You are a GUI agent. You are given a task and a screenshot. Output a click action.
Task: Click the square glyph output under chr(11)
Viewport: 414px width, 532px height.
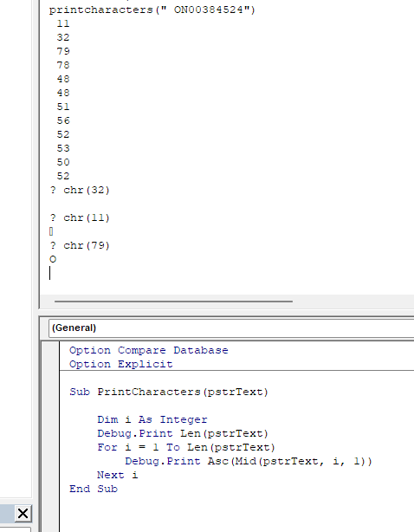pos(51,231)
